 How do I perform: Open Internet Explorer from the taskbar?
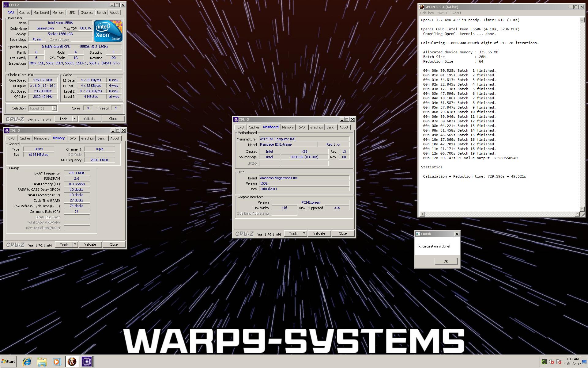point(27,362)
